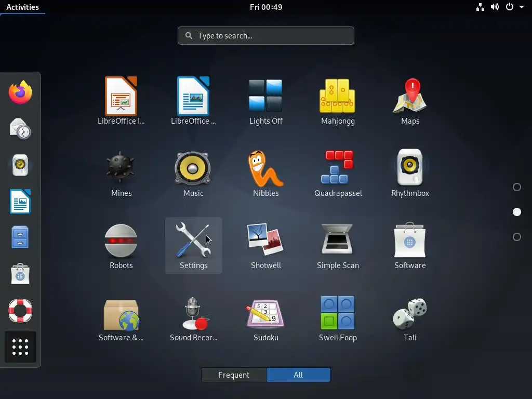The height and width of the screenshot is (399, 532).
Task: Go to third app page indicator
Action: pos(517,237)
